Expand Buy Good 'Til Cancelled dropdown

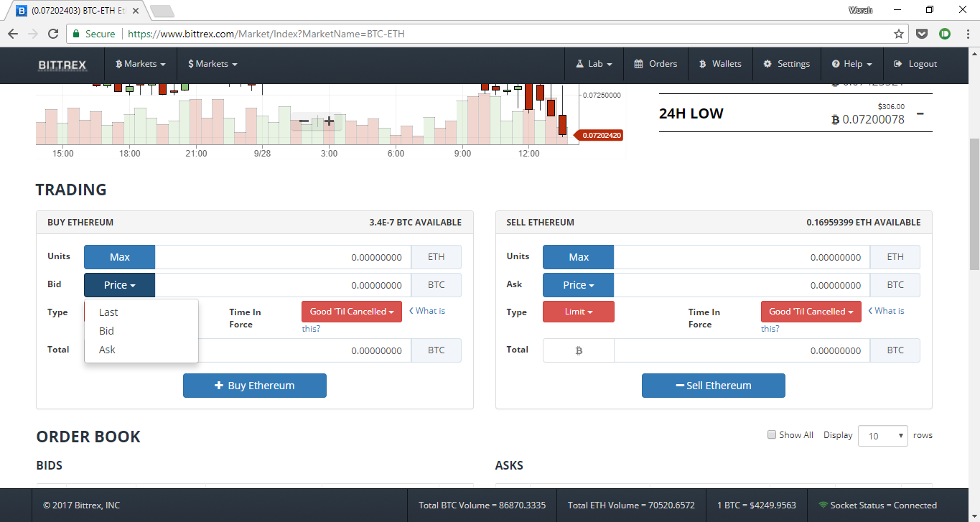click(x=351, y=312)
